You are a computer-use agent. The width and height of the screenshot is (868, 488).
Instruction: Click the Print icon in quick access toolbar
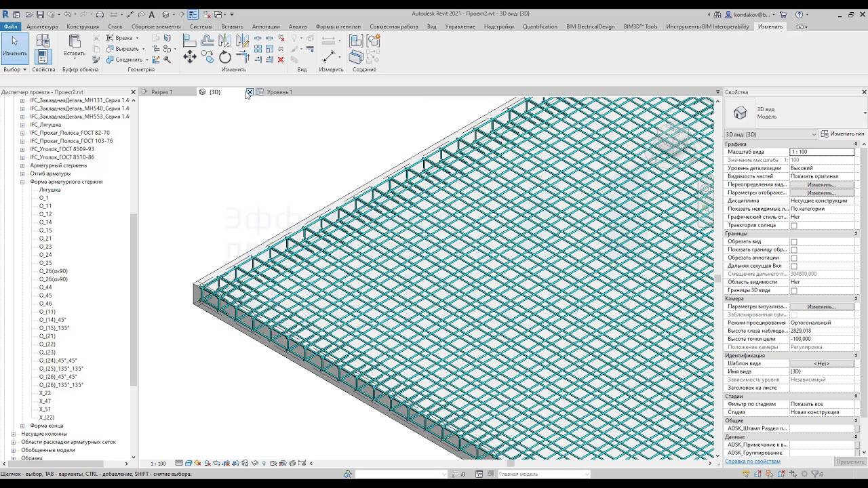coord(100,14)
